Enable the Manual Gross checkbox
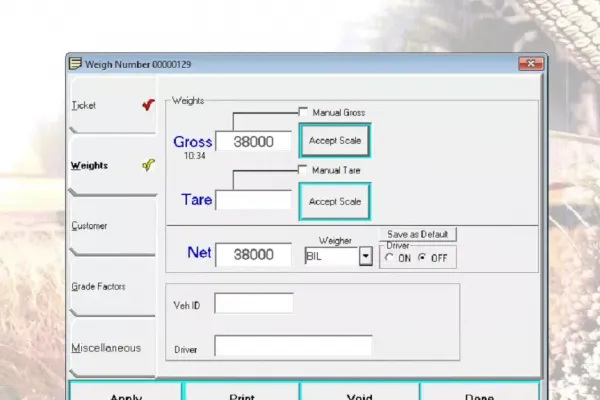Viewport: 600px width, 400px height. click(303, 112)
